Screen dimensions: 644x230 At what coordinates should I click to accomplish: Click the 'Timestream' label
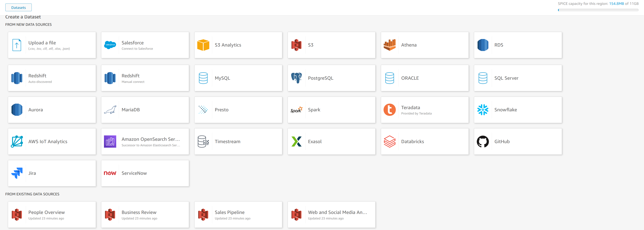click(228, 141)
